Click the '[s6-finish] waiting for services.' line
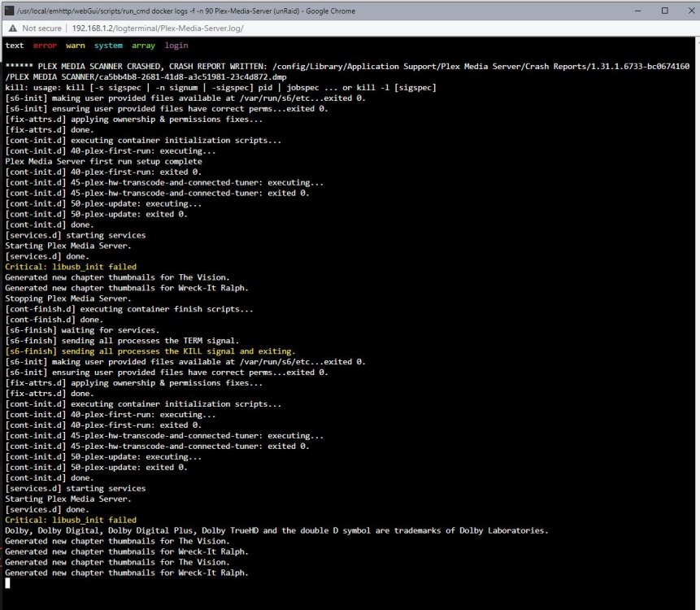 pyautogui.click(x=82, y=330)
